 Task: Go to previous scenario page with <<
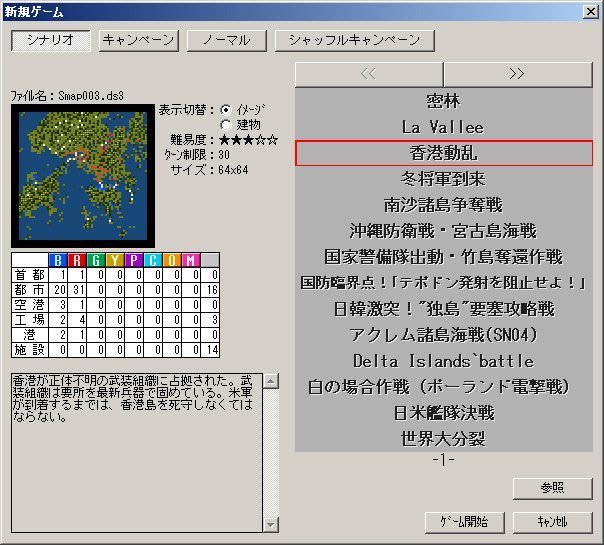click(369, 74)
